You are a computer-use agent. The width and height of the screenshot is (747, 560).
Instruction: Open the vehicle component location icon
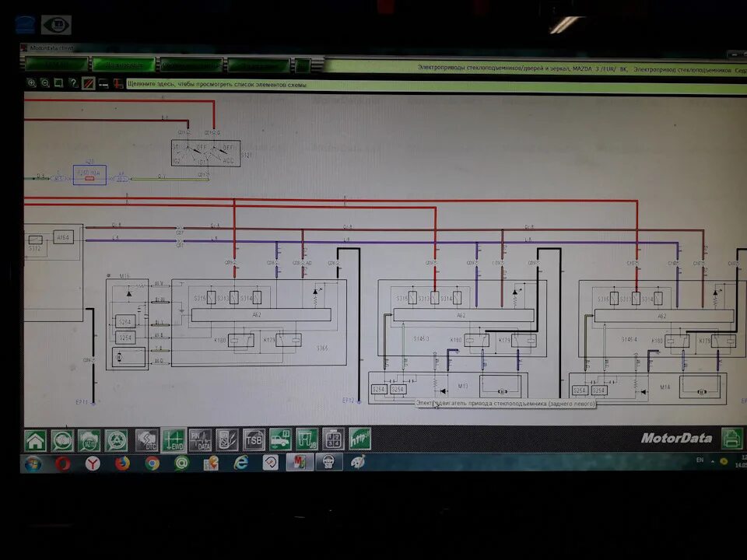click(281, 439)
